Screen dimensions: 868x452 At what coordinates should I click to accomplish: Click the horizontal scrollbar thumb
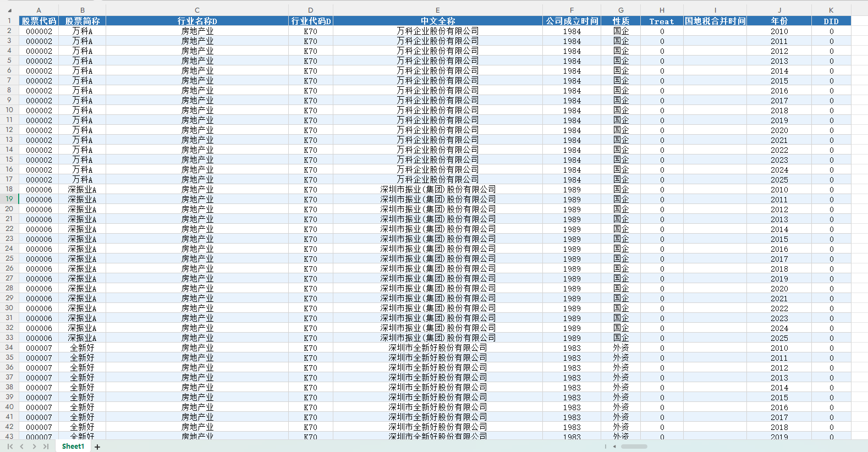point(634,447)
